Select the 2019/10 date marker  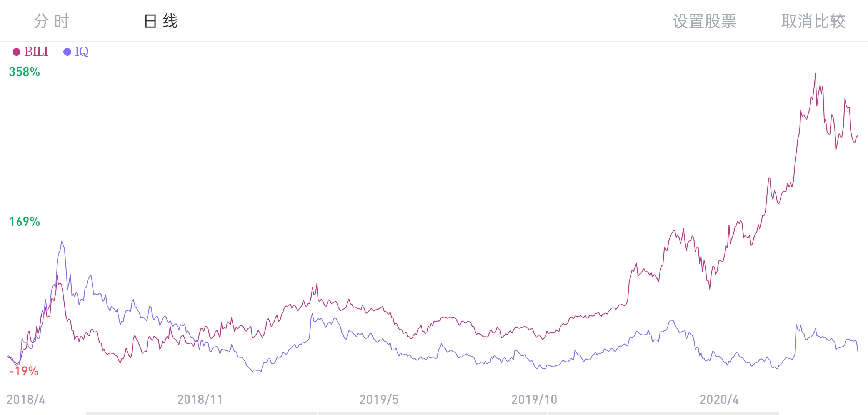tap(534, 400)
